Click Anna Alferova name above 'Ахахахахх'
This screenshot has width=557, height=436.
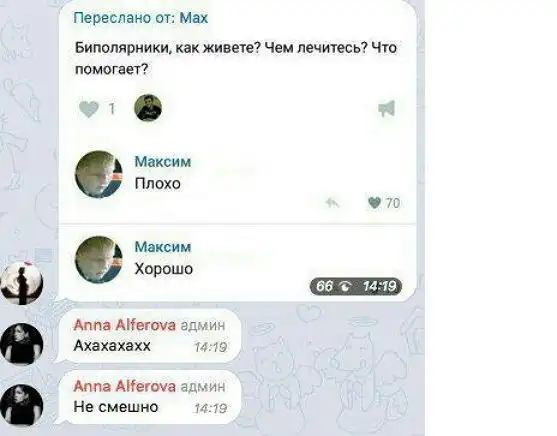point(125,325)
